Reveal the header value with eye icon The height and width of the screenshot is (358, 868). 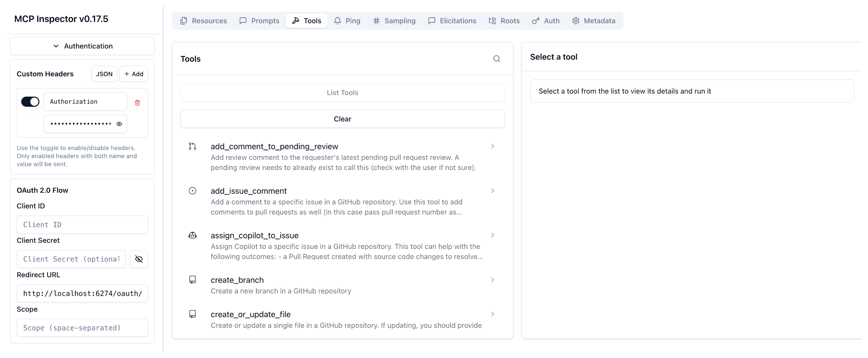[x=119, y=124]
